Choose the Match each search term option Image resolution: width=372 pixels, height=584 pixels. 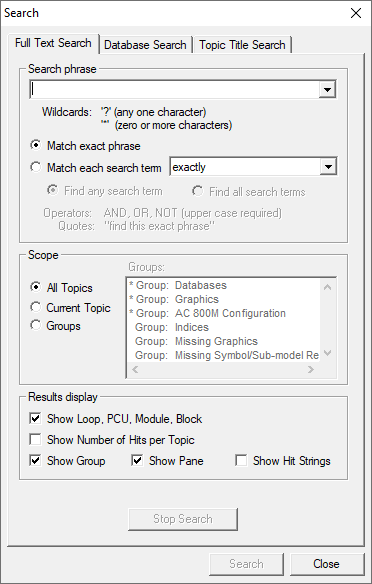(x=35, y=167)
